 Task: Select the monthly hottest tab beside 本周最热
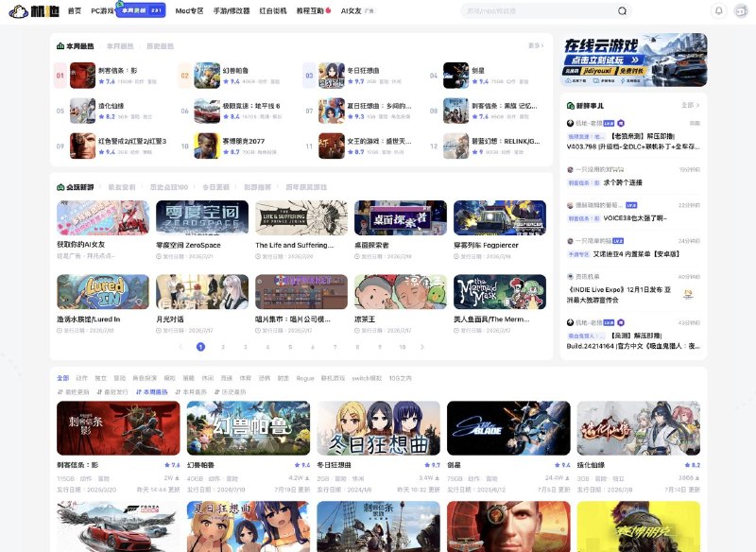pos(120,46)
